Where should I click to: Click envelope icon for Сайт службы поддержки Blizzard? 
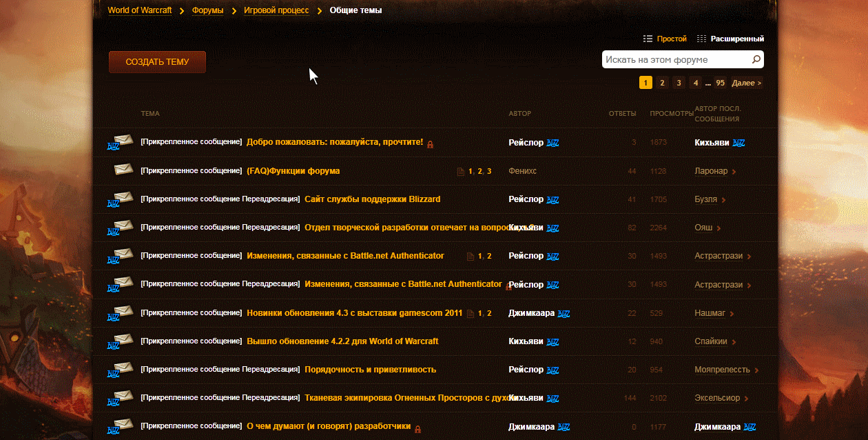pyautogui.click(x=121, y=200)
